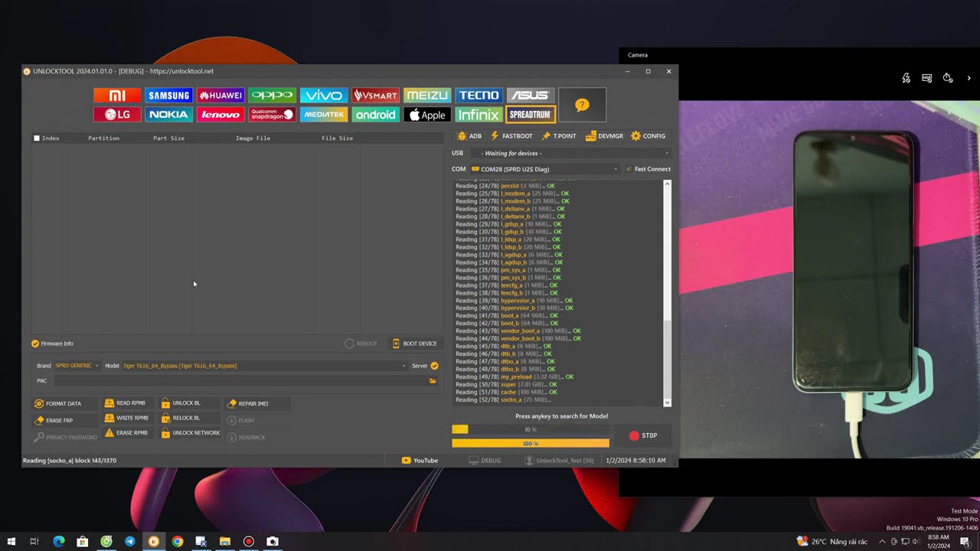Click the PAC file path field
Screen dimensions: 980x551
click(x=240, y=380)
